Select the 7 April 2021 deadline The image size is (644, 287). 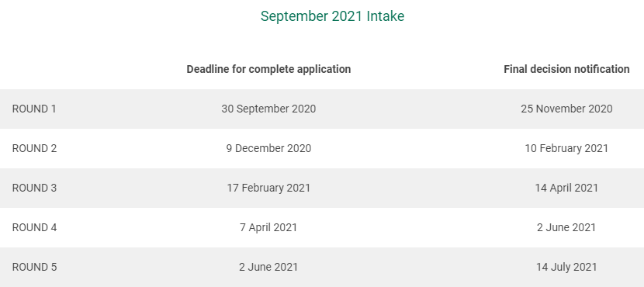[x=268, y=227]
